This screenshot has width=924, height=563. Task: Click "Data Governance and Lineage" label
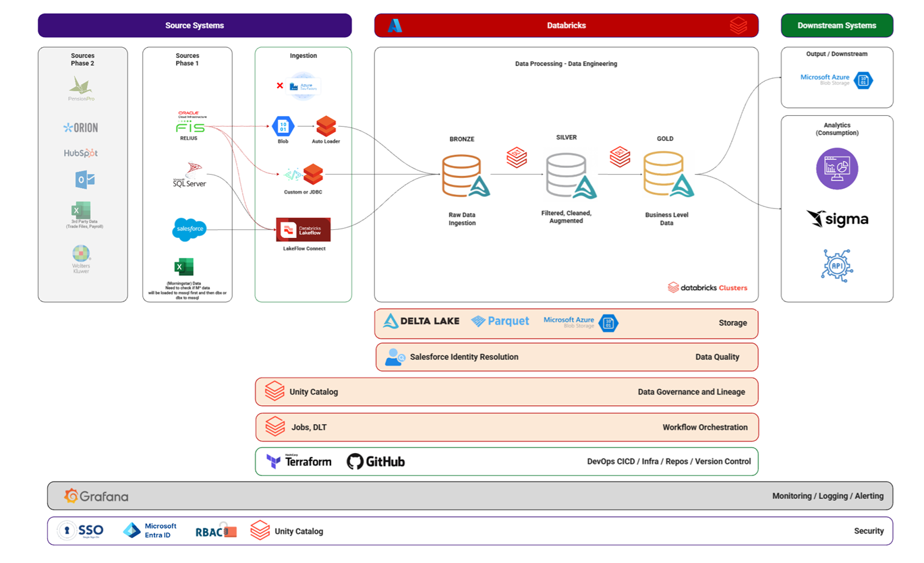(691, 392)
